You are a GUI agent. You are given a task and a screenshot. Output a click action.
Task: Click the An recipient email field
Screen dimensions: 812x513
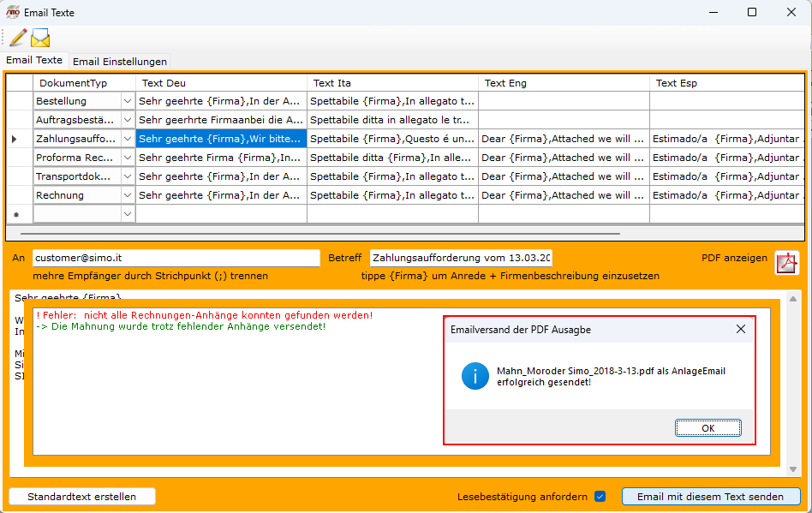coord(176,258)
